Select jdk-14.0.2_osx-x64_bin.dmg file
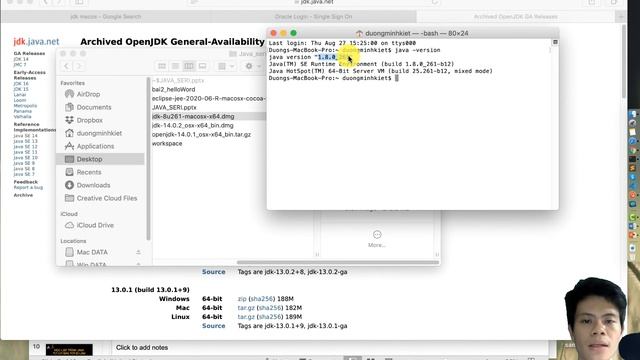 coord(193,125)
